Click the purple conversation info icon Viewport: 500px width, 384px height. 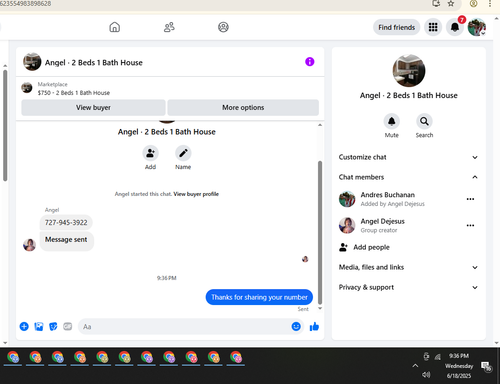tap(310, 62)
